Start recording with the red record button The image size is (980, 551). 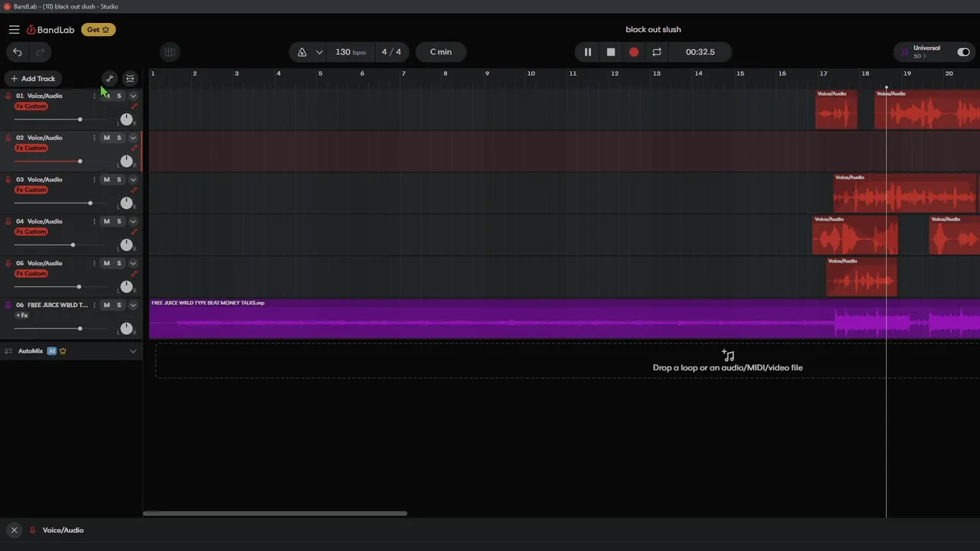[x=634, y=52]
